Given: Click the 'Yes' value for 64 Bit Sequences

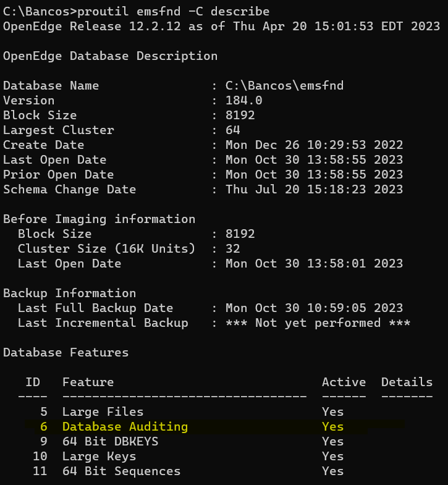Looking at the screenshot, I should point(332,471).
